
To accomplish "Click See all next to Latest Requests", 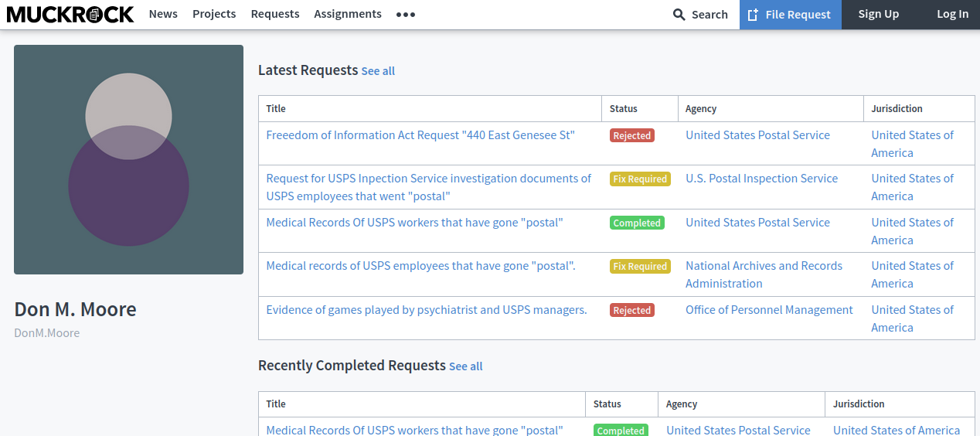I will 378,71.
